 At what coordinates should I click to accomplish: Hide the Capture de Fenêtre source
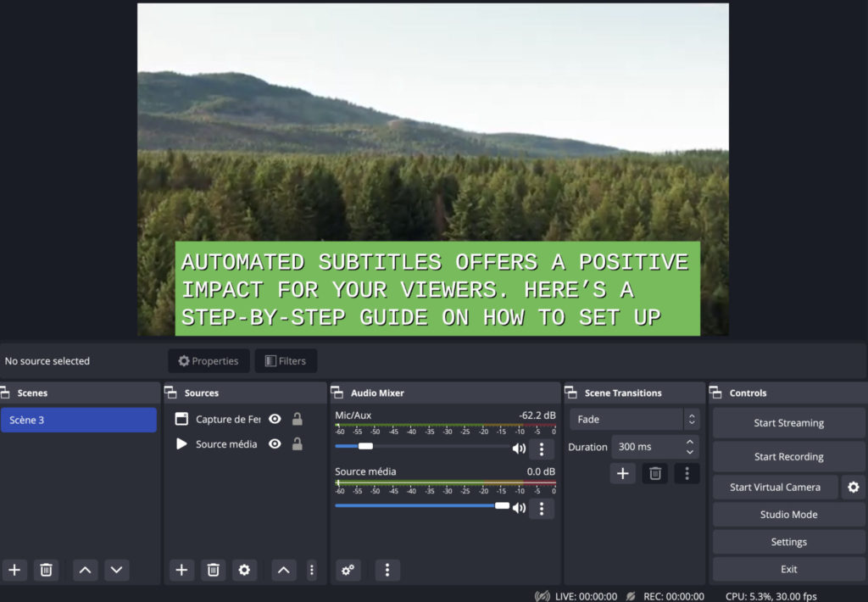(274, 419)
